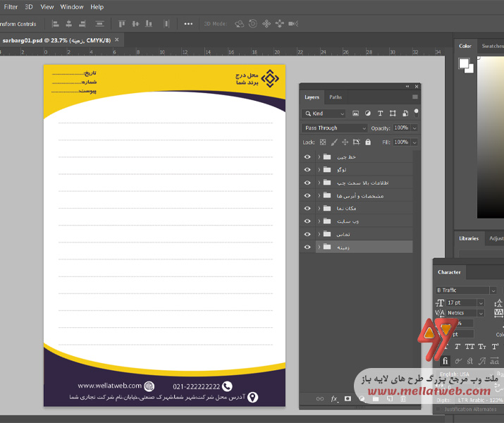Hide the خط چین layer group
Viewport: 504px width, 423px height.
coord(307,157)
